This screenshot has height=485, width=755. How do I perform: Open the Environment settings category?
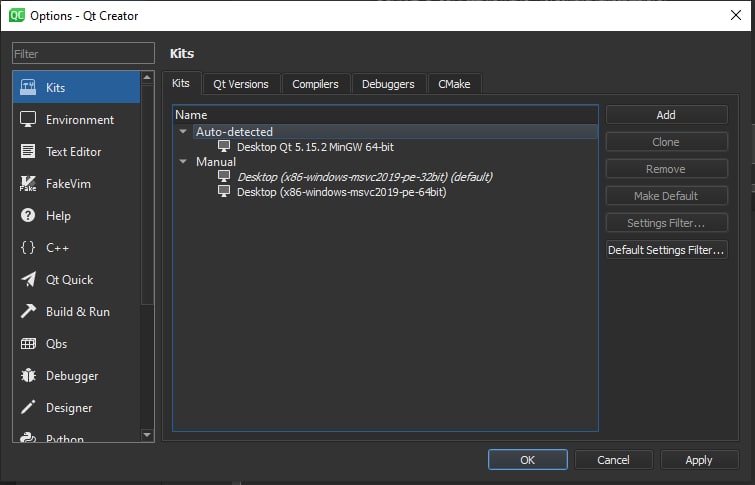click(77, 119)
